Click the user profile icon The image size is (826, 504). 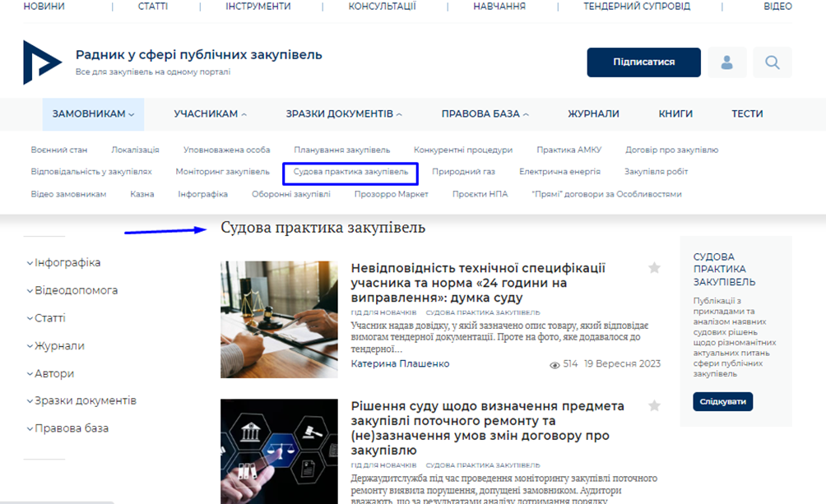coord(726,62)
